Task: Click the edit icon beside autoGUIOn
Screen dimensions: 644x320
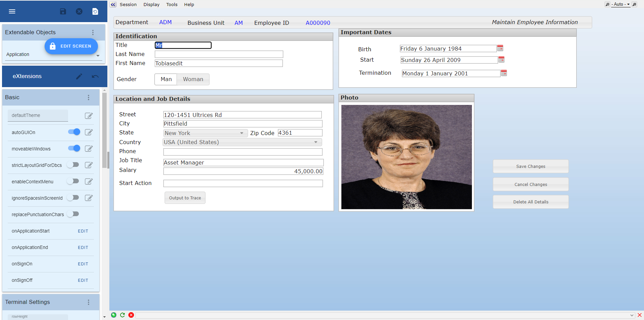Action: click(89, 132)
